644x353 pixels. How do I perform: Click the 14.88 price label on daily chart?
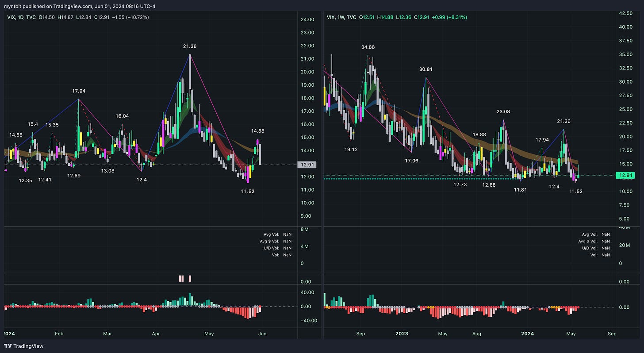coord(257,131)
